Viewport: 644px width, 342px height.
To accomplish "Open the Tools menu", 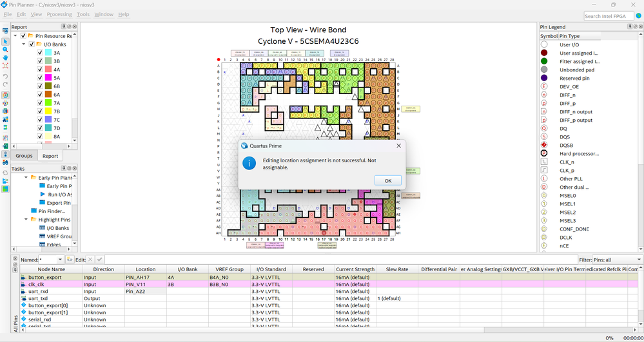I will point(83,14).
